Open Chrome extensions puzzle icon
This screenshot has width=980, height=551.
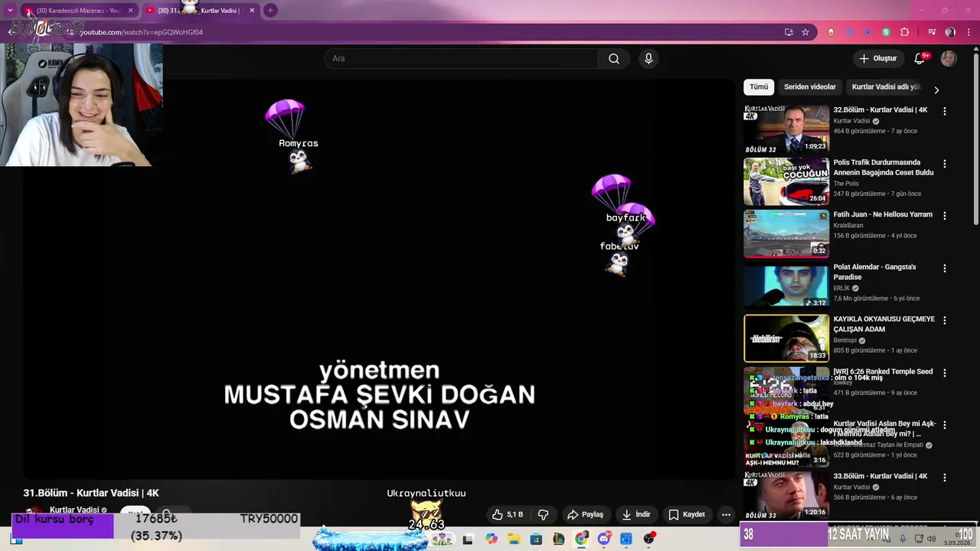[905, 32]
